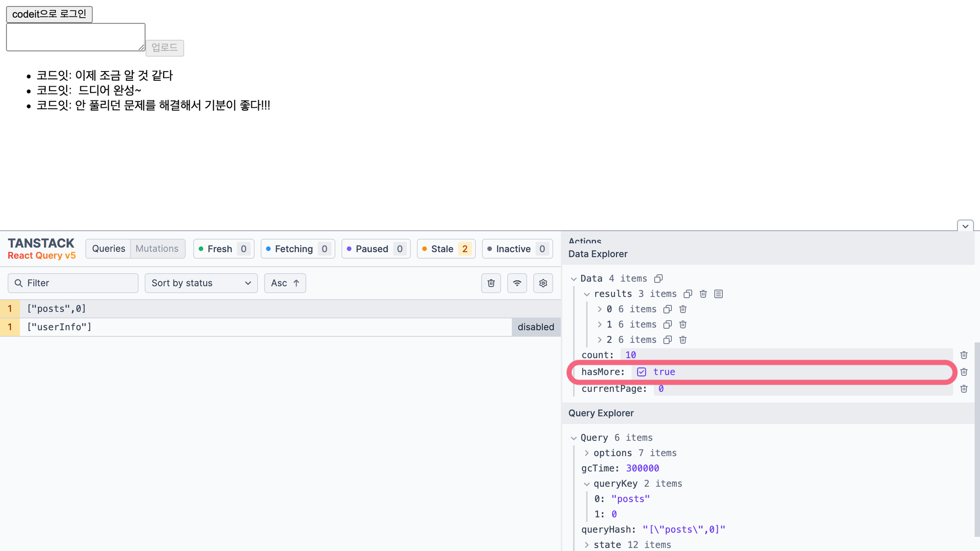Screen dimensions: 980x551
Task: Delete the count field
Action: point(964,355)
